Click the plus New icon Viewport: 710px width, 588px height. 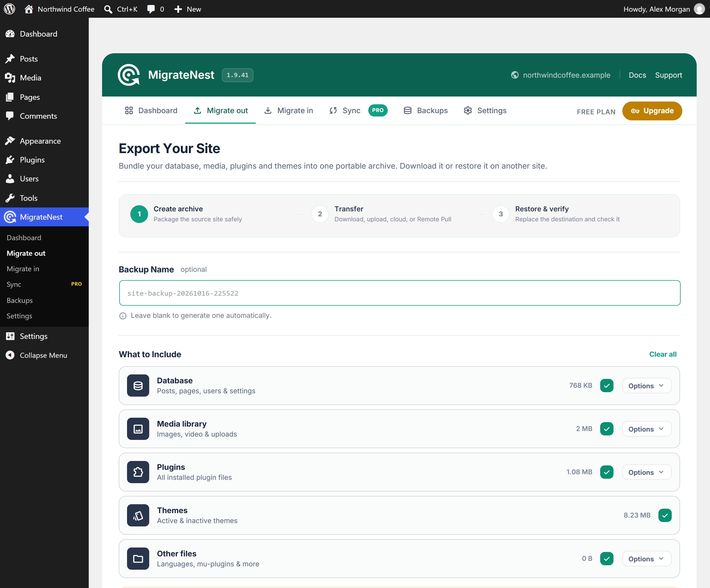point(178,9)
